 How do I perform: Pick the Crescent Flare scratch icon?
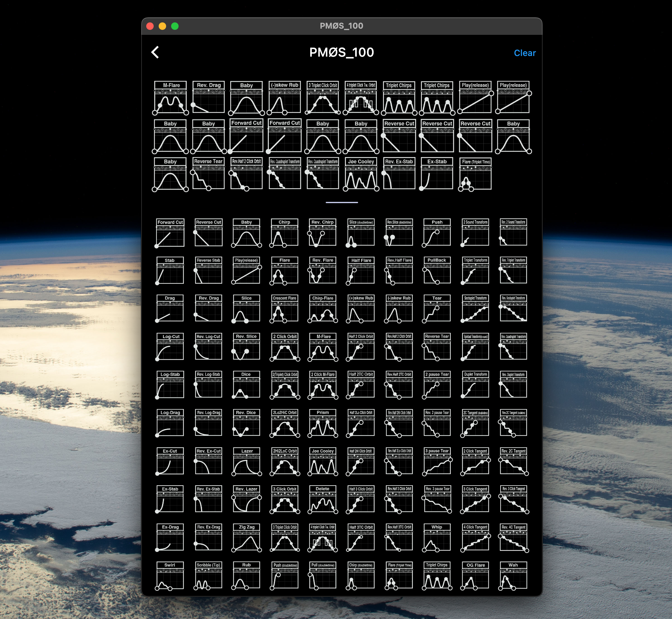point(284,309)
